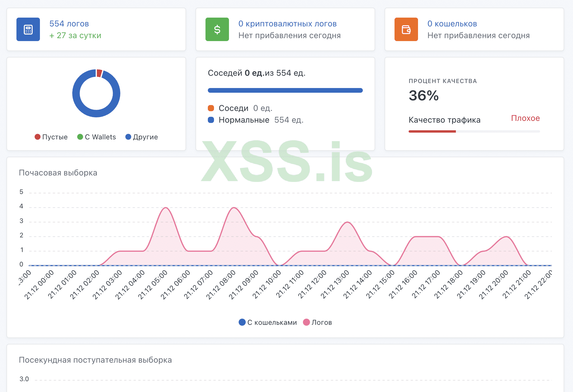Image resolution: width=573 pixels, height=392 pixels.
Task: Click the green dollar sign icon
Action: coord(217,29)
